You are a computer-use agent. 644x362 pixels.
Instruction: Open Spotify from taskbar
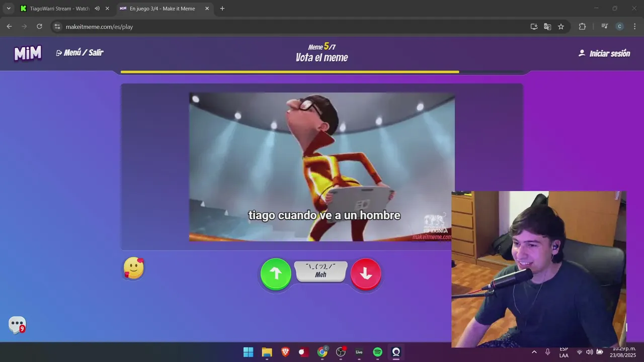378,352
